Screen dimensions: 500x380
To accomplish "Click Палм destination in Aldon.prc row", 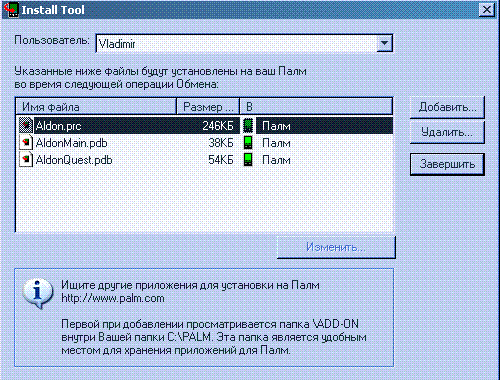I will tap(276, 126).
